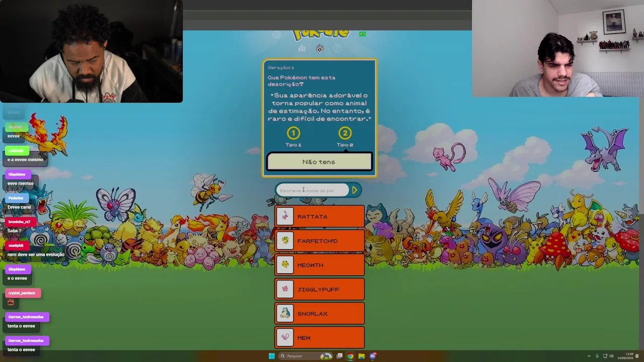Click chat username crystal_pandora
The height and width of the screenshot is (362, 644).
pos(22,293)
